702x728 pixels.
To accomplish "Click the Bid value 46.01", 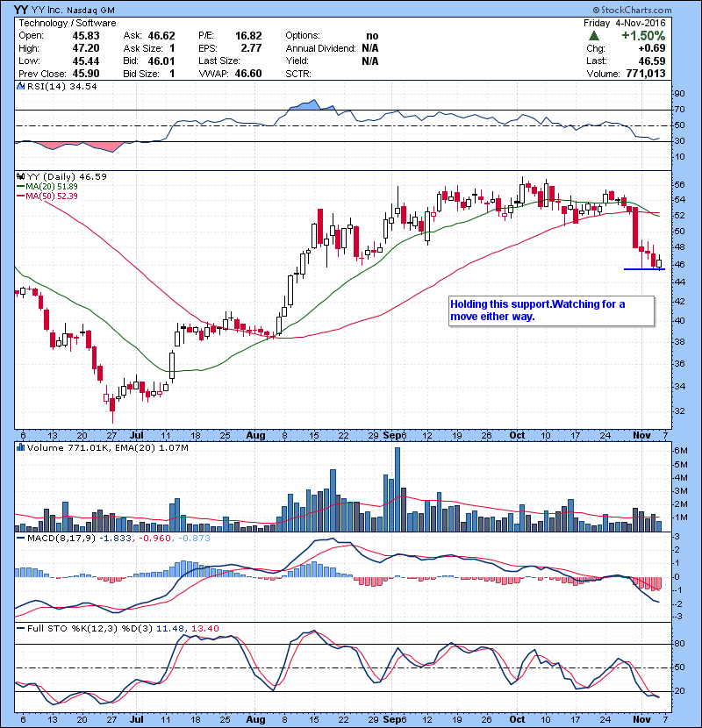I will pos(161,61).
